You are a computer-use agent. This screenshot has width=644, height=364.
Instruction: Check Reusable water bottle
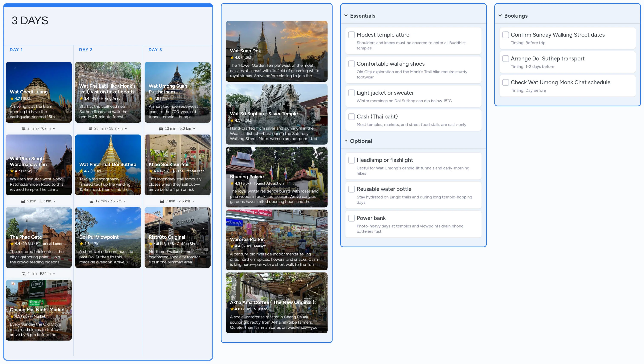point(351,189)
